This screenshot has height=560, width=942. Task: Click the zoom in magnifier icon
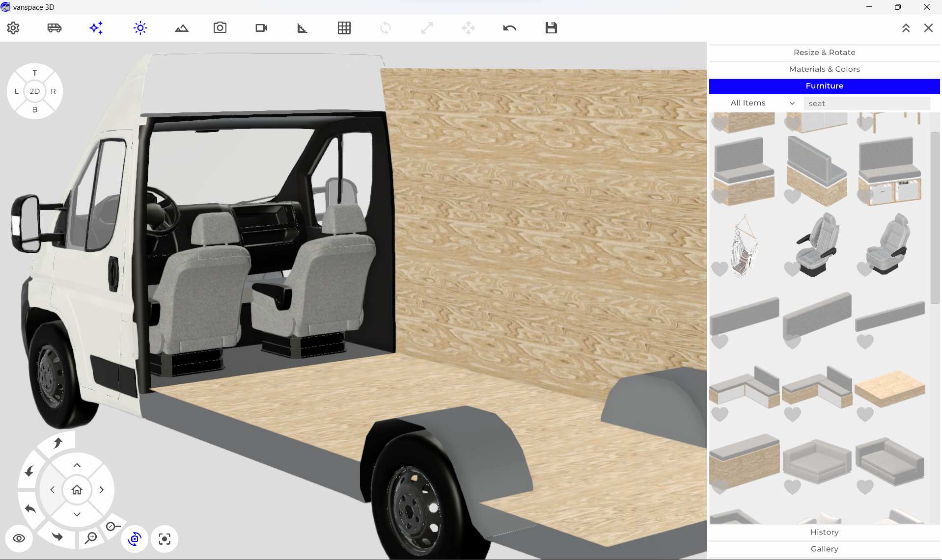[91, 538]
